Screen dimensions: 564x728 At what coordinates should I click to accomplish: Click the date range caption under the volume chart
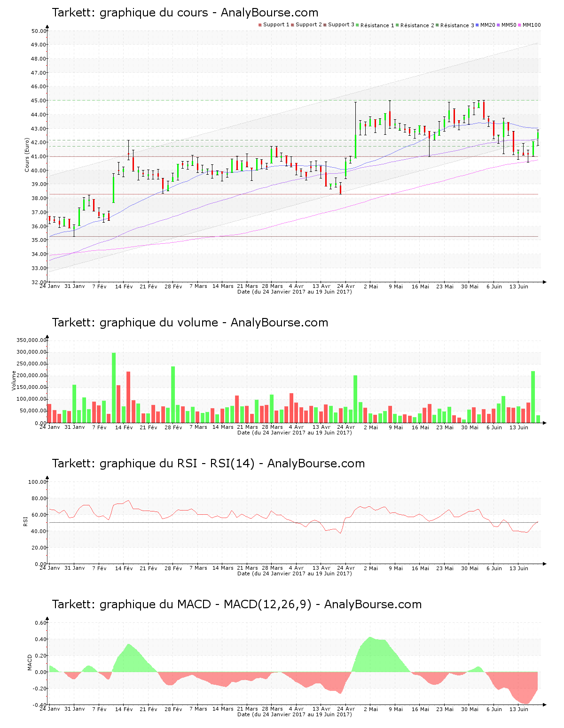coord(295,433)
